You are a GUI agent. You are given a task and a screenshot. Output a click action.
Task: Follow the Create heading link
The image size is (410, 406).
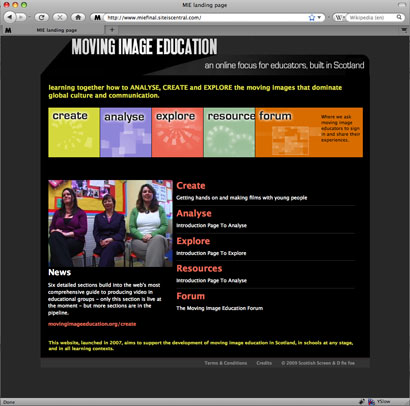click(x=191, y=186)
